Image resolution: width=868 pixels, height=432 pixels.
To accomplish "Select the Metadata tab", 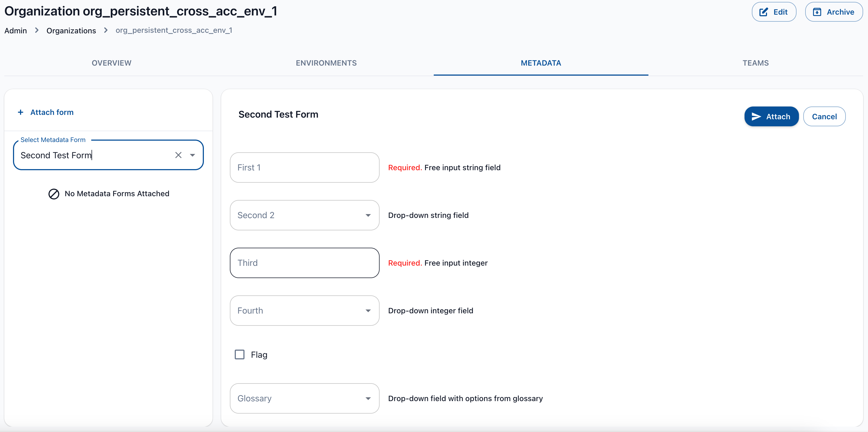I will (541, 63).
